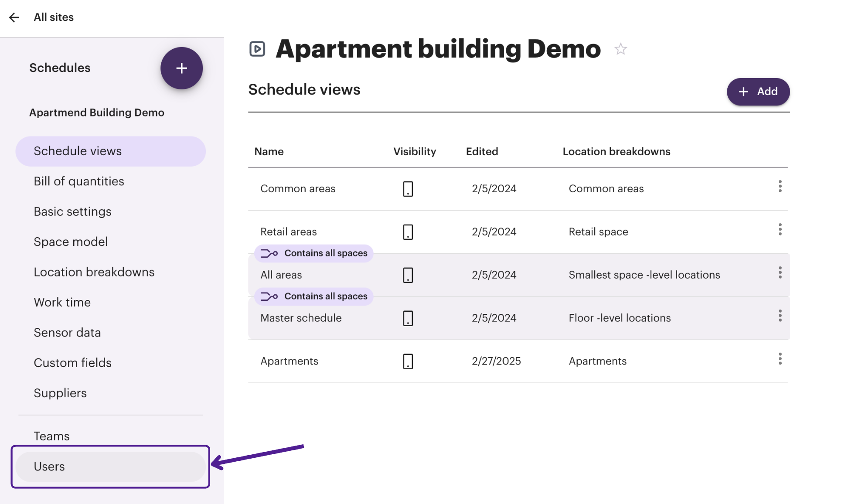Click the visibility device icon for All areas

[x=408, y=275]
